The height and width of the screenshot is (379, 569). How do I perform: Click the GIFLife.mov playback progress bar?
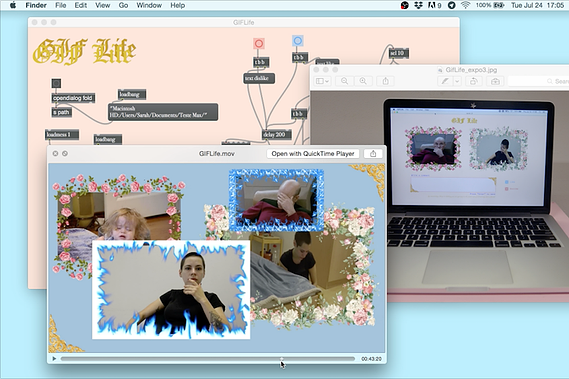pos(208,359)
